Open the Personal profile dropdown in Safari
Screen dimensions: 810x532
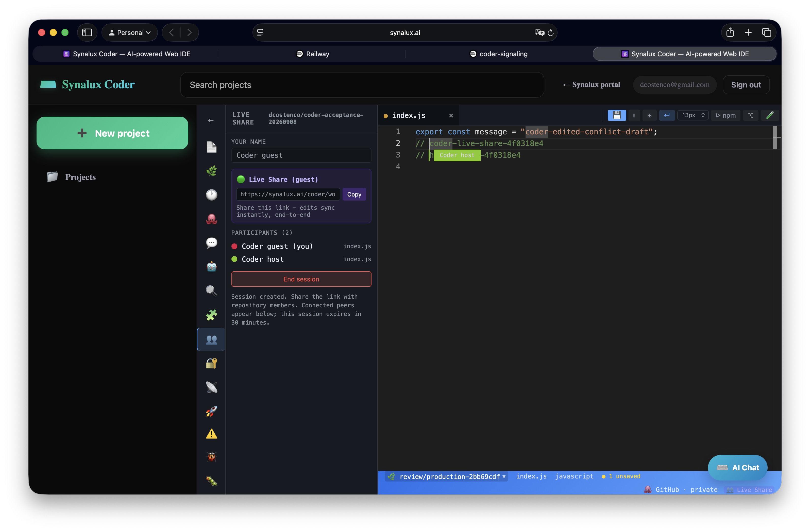(x=130, y=33)
